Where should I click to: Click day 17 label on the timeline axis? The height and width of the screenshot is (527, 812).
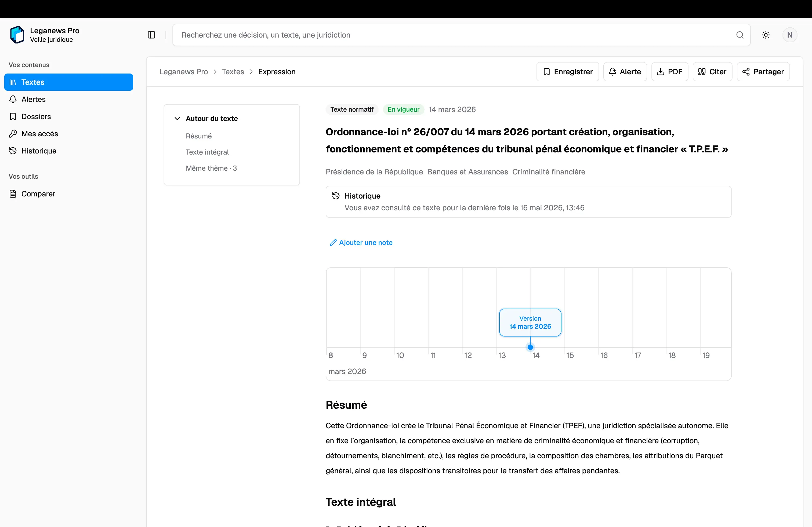coord(638,355)
